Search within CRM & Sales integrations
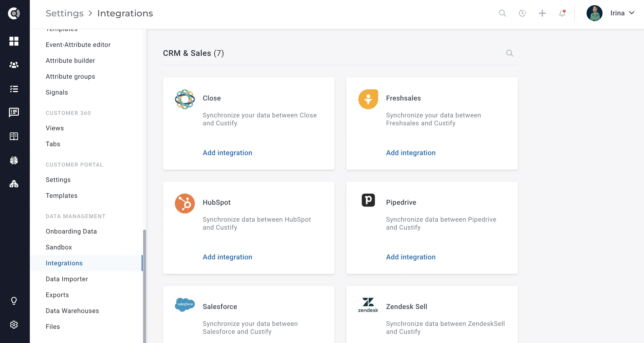This screenshot has width=644, height=343. pos(510,53)
